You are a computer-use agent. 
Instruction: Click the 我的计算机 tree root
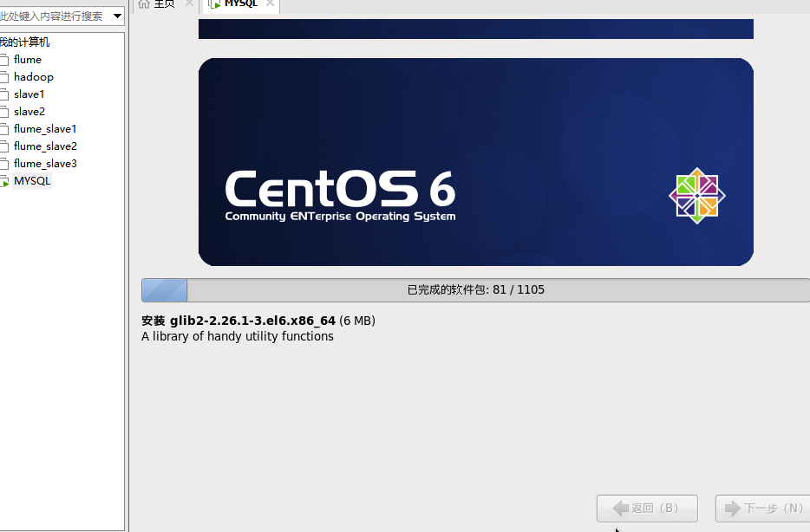(25, 42)
